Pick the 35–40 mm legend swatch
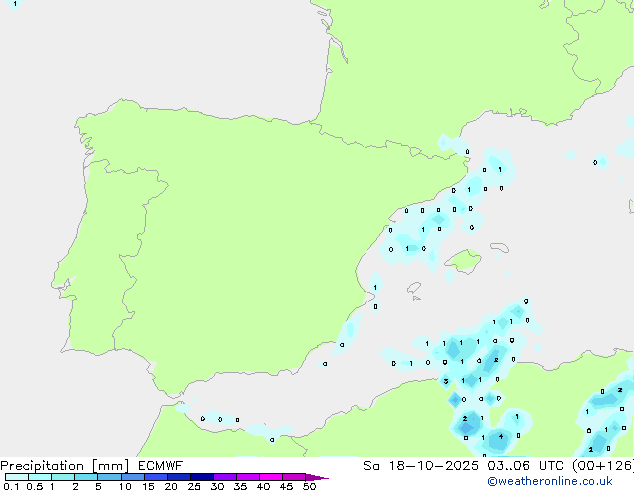This screenshot has height=490, width=634. point(247,477)
